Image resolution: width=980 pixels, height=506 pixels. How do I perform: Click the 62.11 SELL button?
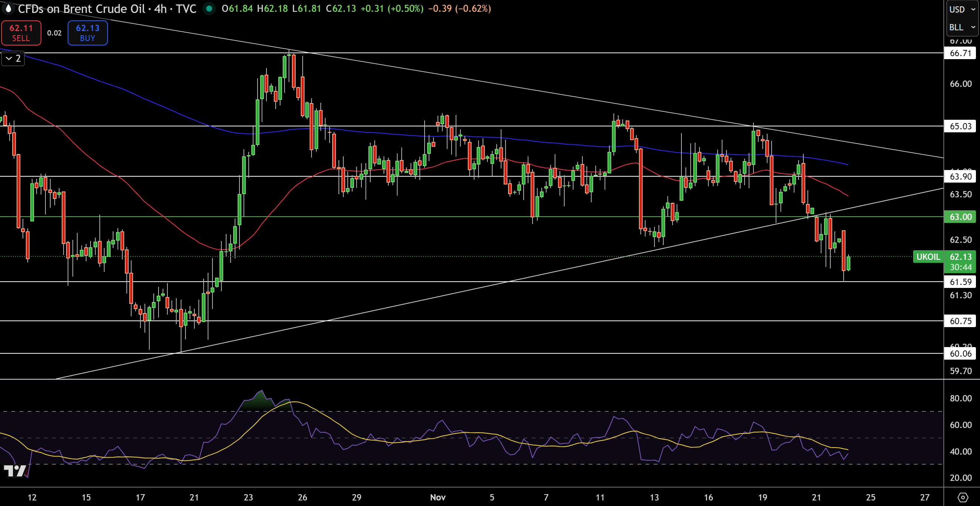[21, 33]
